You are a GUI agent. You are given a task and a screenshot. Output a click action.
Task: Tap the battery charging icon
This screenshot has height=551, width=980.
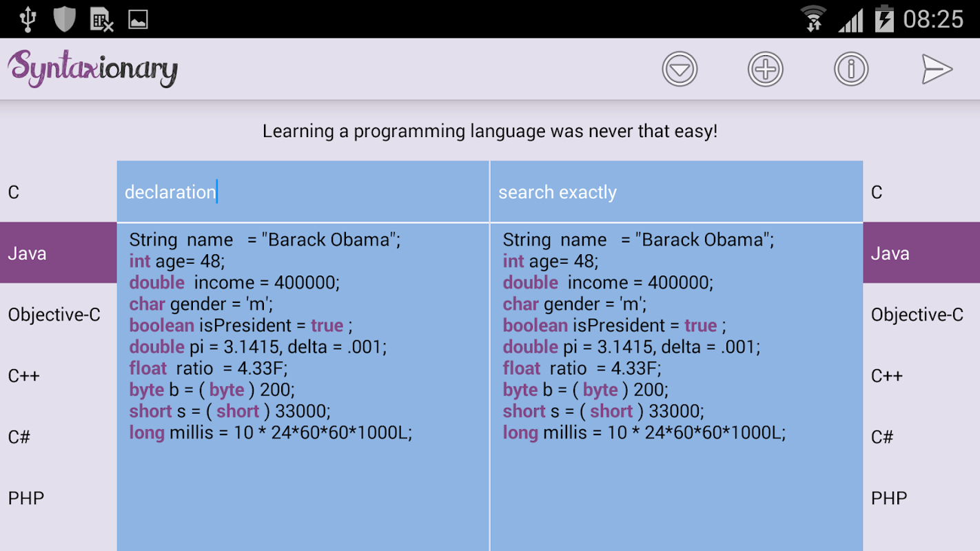(884, 19)
